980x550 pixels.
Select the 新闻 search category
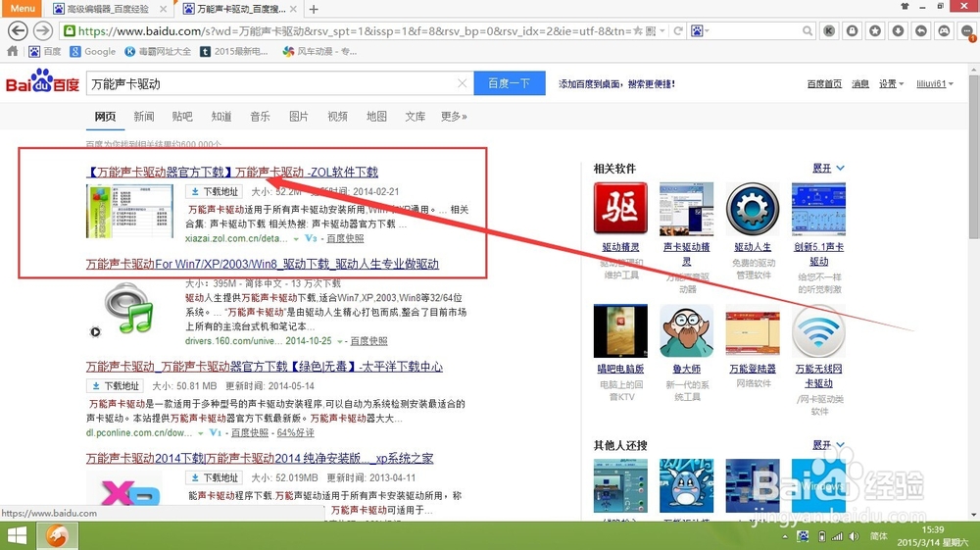coord(144,117)
